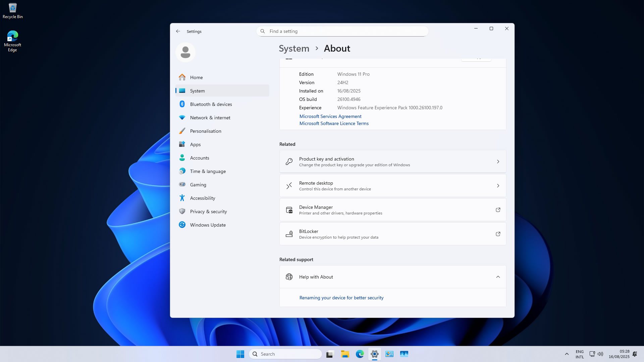Open Network & internet settings
The image size is (644, 362).
pos(222,118)
